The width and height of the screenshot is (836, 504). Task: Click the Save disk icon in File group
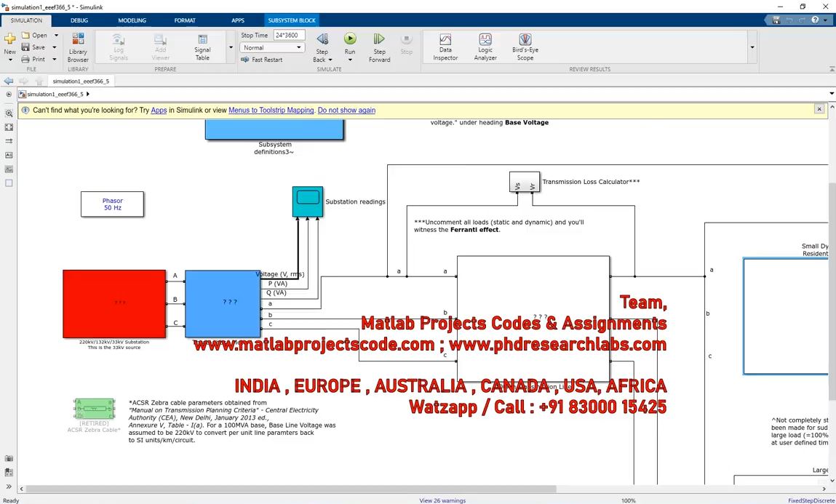(25, 47)
